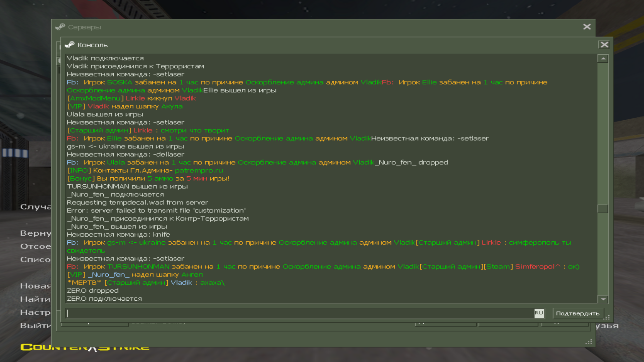644x362 pixels.
Task: Click the Steam icon in Серверы title bar
Action: [x=60, y=27]
